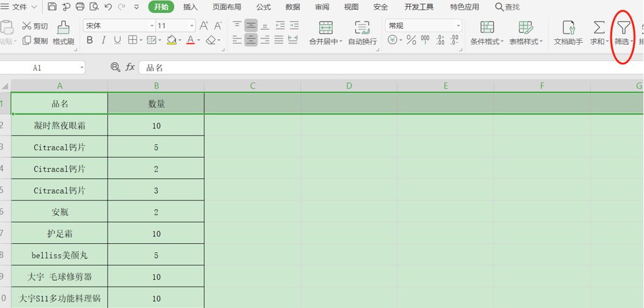
Task: Increase font size with the A+ icon
Action: (204, 26)
